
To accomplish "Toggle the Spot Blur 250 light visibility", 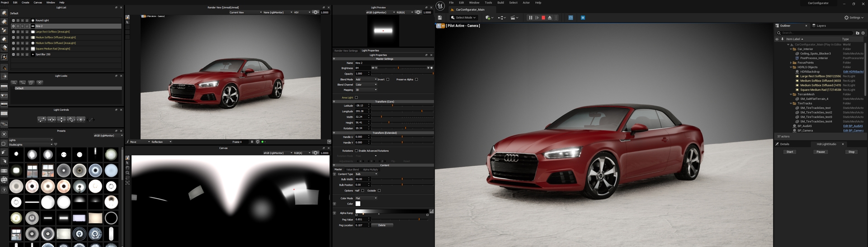I will click(x=13, y=54).
